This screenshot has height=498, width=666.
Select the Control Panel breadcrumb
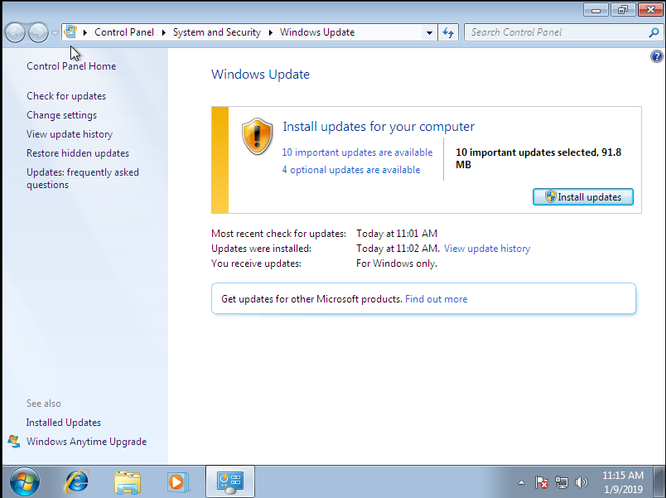click(124, 32)
